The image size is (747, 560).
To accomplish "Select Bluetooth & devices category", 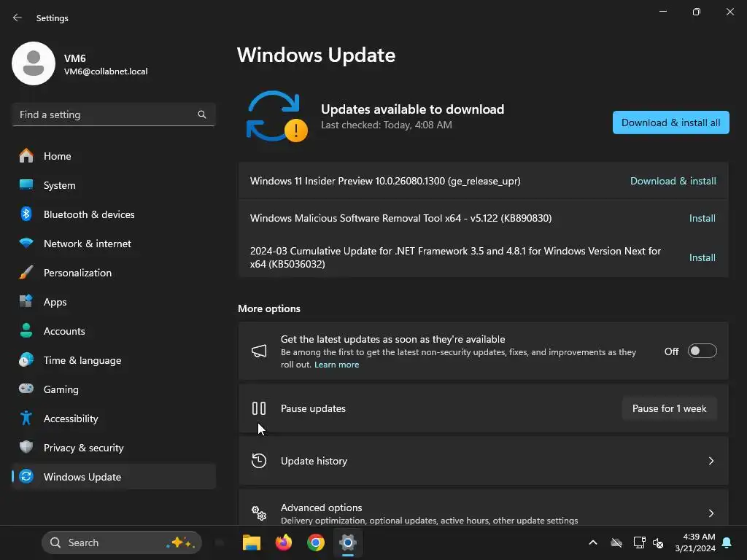I will tap(113, 214).
